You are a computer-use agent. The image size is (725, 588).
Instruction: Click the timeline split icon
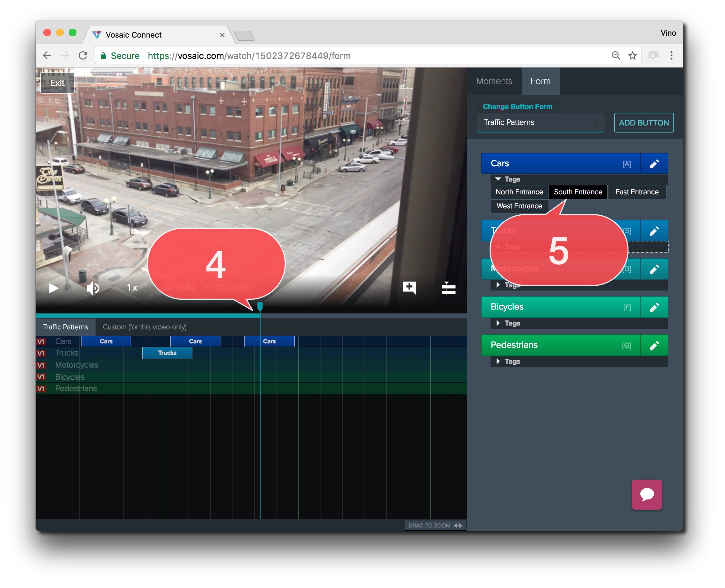[x=449, y=288]
